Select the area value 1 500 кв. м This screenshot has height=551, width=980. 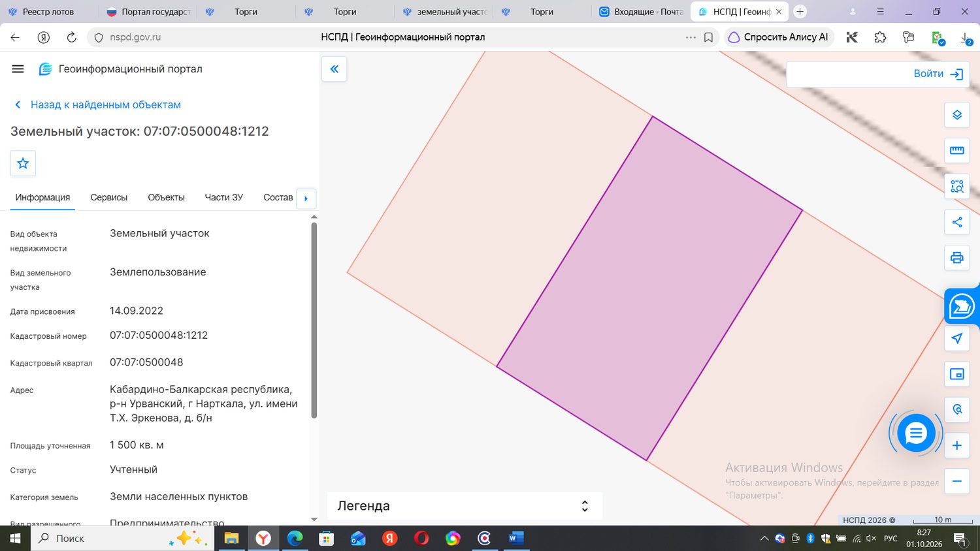pyautogui.click(x=137, y=445)
